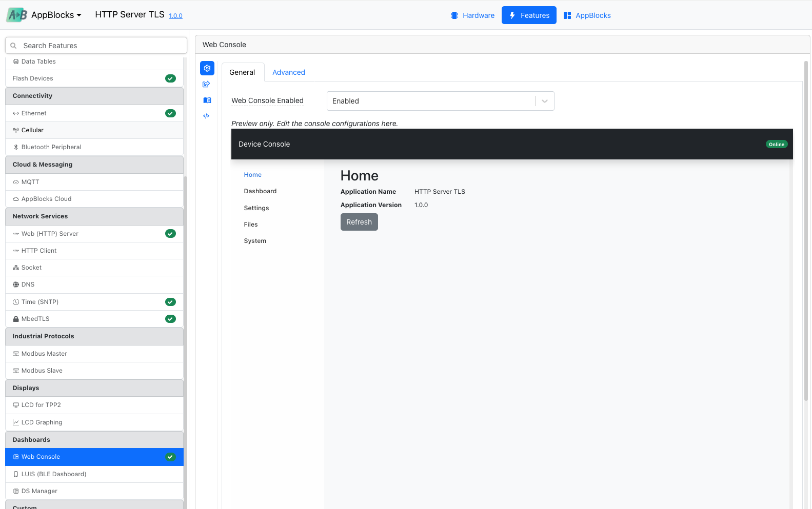The image size is (812, 509).
Task: Click the HTTP Client icon
Action: click(16, 251)
